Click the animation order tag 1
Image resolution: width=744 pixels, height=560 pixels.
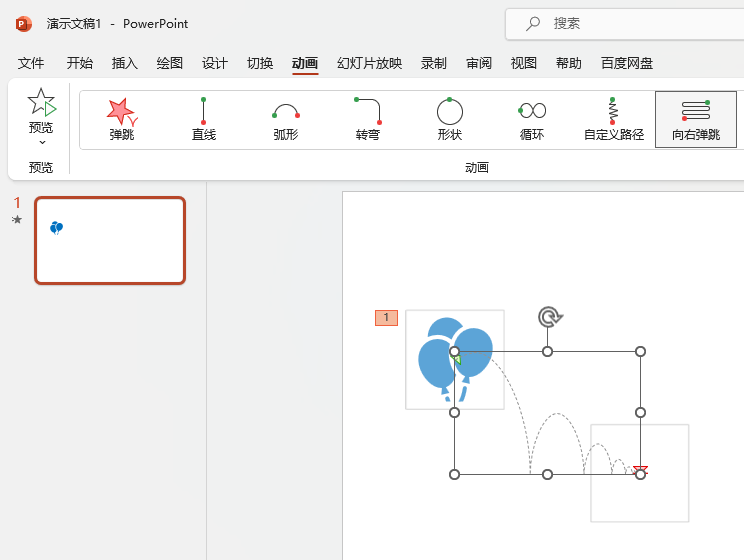[x=386, y=317]
